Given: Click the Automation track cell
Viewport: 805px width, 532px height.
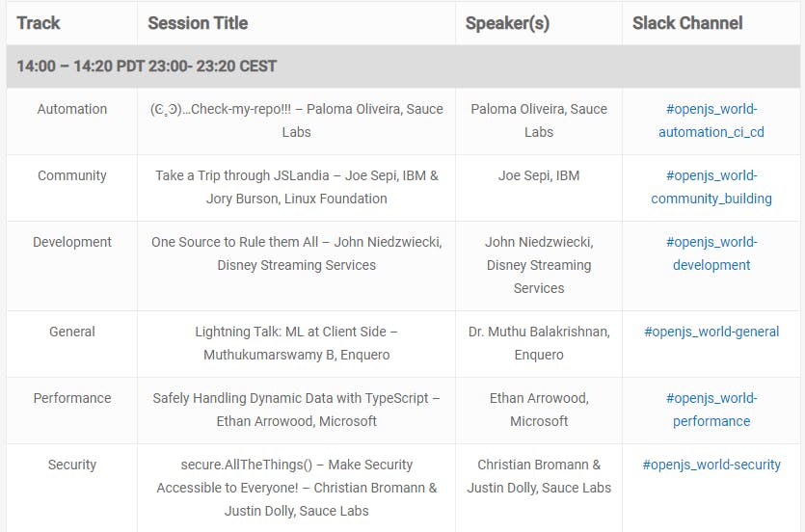Looking at the screenshot, I should 72,109.
